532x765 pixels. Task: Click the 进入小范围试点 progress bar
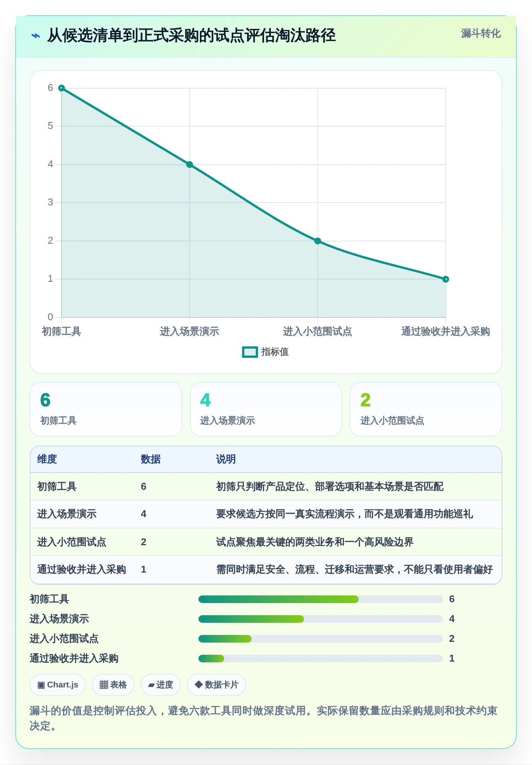point(321,639)
